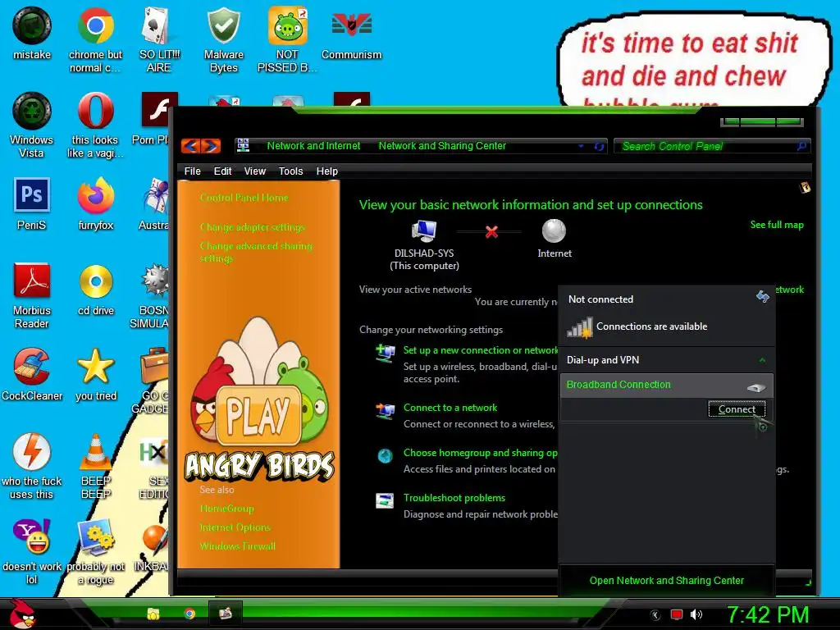Open the 'SO LIT!!! AIRE' solitaire icon
The width and height of the screenshot is (840, 630).
pyautogui.click(x=159, y=39)
